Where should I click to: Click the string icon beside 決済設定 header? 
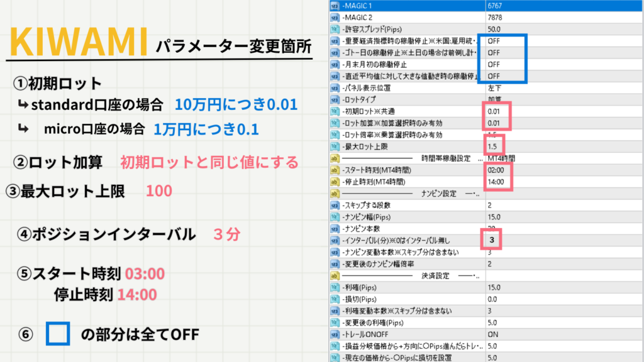(x=335, y=276)
